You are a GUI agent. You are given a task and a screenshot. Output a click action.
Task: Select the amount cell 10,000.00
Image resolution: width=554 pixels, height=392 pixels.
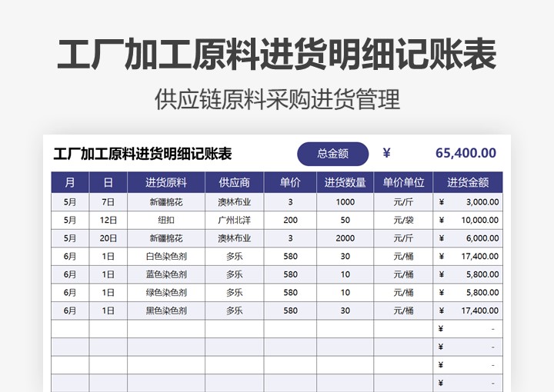click(468, 220)
